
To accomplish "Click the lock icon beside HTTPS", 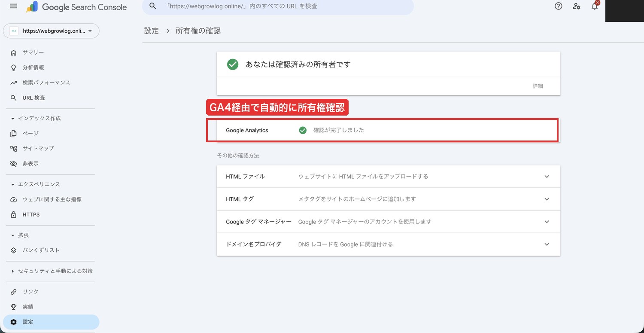I will pos(14,214).
